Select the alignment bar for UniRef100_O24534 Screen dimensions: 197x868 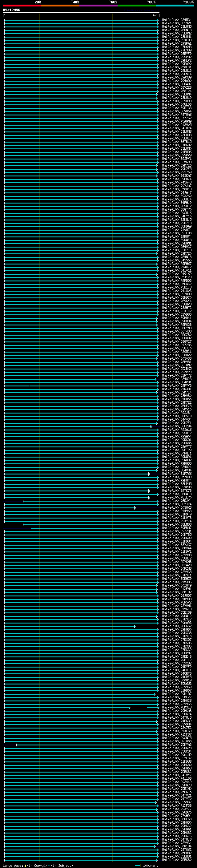82,20
